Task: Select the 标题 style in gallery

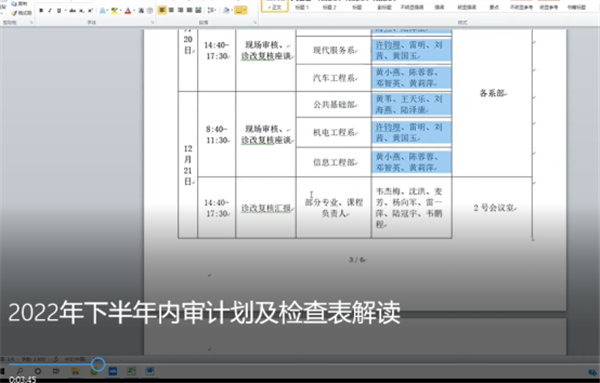Action: point(357,7)
